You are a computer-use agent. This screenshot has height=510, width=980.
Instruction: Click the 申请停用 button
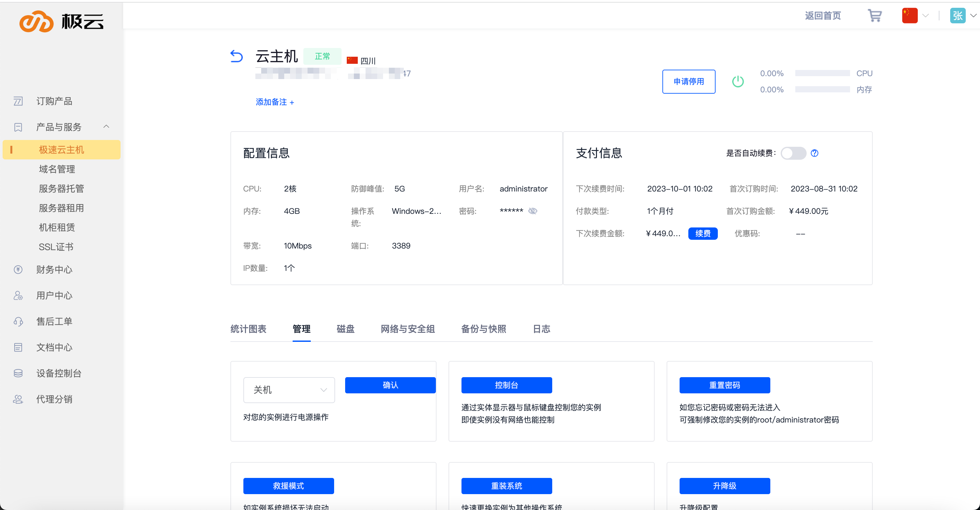coord(688,81)
